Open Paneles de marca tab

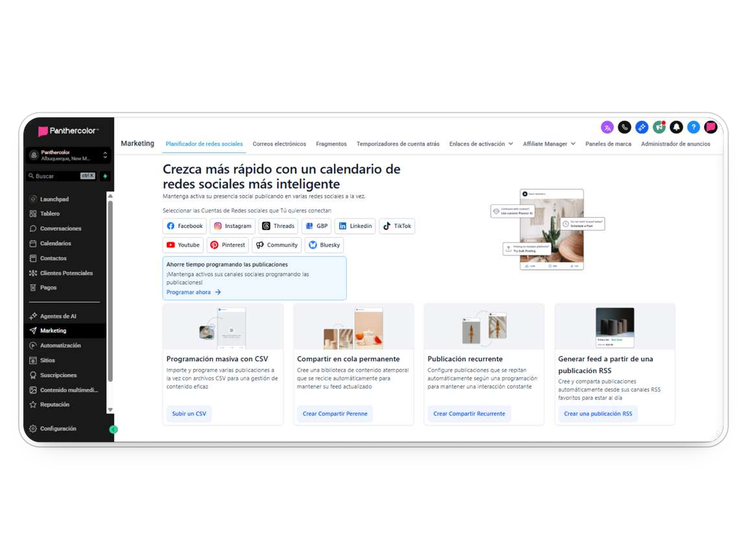(x=608, y=144)
